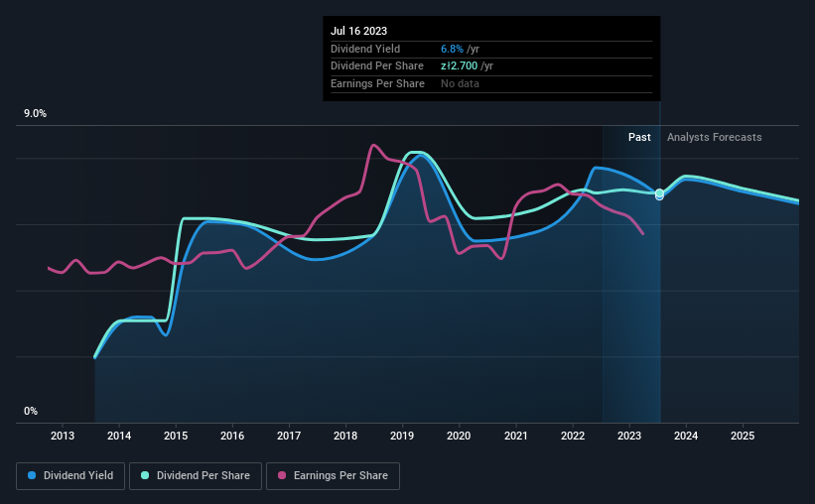Click the 2019 x-axis label
Image resolution: width=815 pixels, height=504 pixels.
click(402, 436)
